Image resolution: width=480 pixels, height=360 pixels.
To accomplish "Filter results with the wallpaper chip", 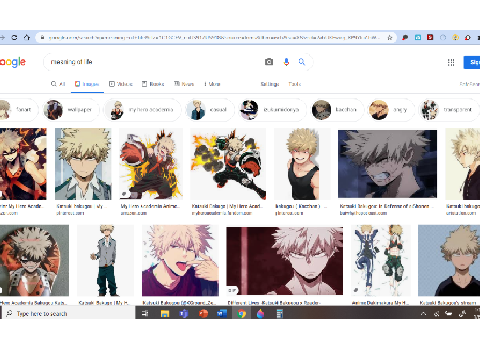I will (x=71, y=110).
